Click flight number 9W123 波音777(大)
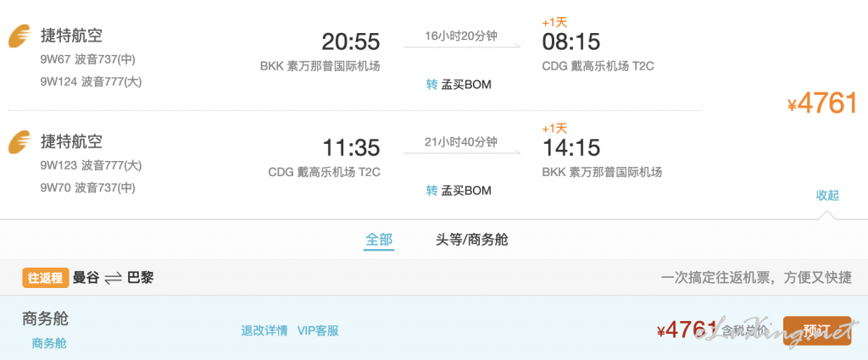868x360 pixels. [x=92, y=165]
